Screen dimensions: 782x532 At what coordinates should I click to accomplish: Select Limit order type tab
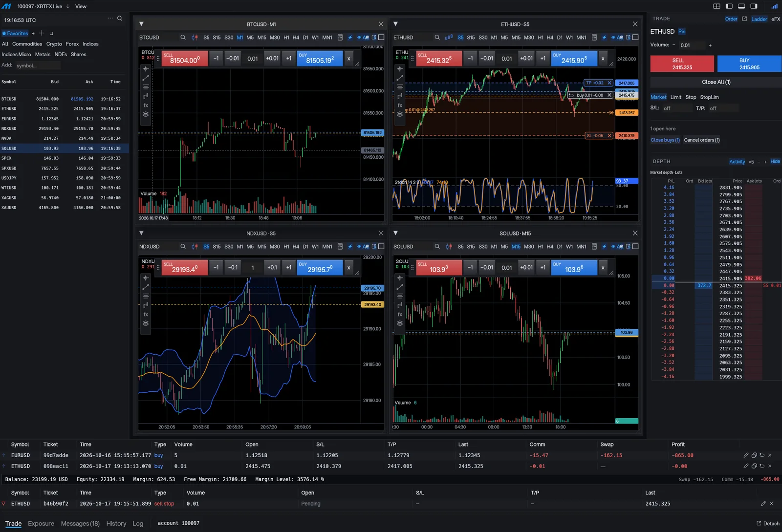[x=676, y=97]
